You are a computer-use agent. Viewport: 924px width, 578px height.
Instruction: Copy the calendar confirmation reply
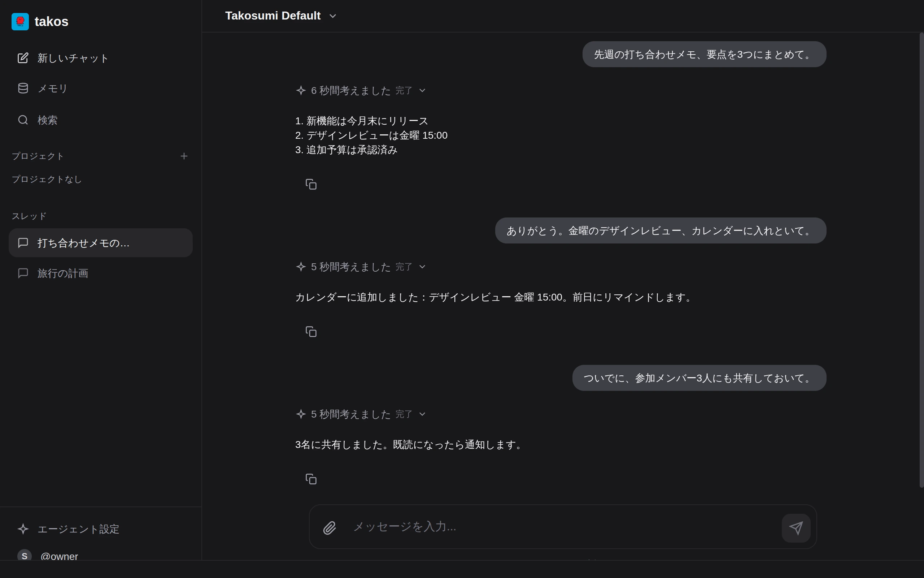(311, 331)
